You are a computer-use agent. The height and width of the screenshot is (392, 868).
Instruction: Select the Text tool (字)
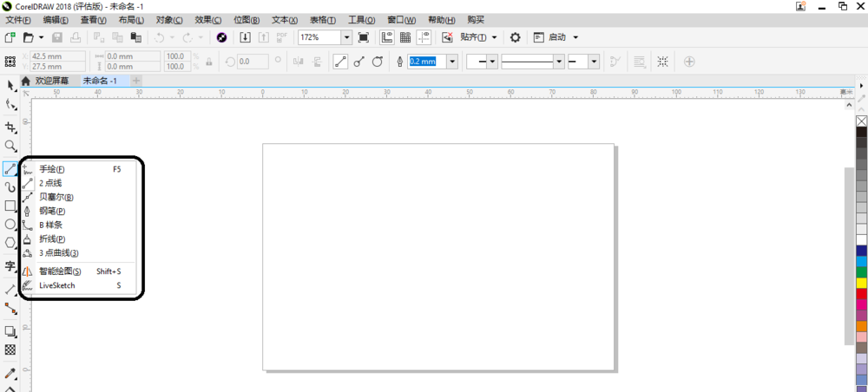pyautogui.click(x=10, y=266)
